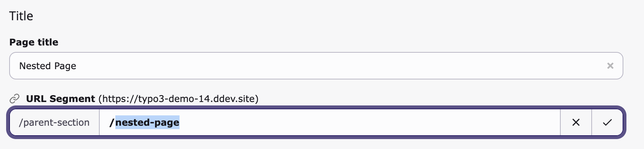Viewport: 644px width, 149px height.
Task: Click the Page title label
Action: [34, 42]
